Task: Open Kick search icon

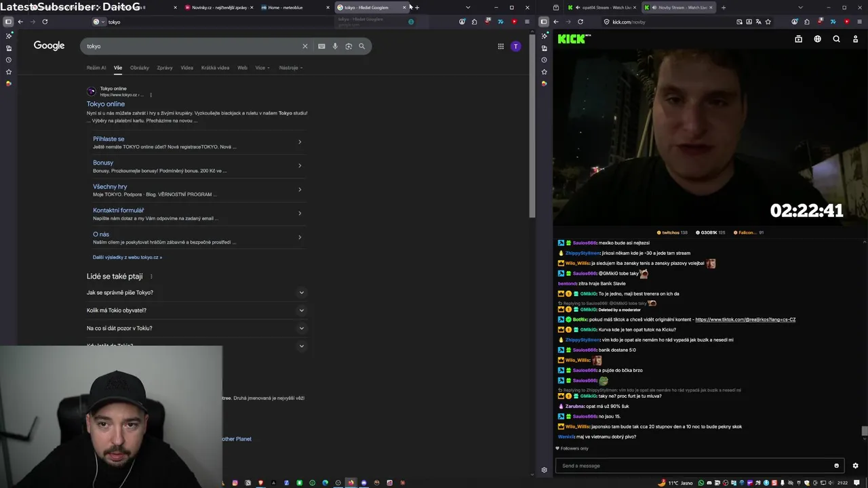Action: click(x=837, y=39)
